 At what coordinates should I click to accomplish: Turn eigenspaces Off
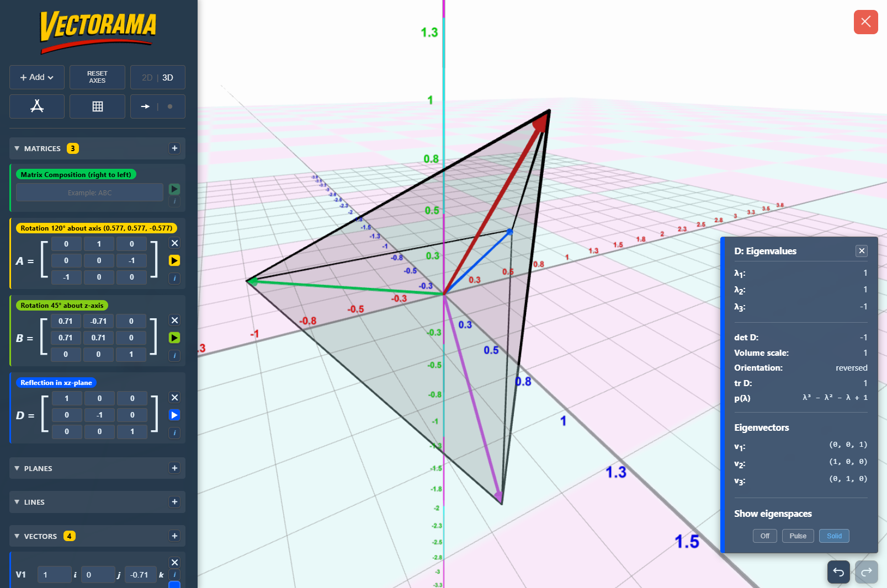(x=765, y=536)
